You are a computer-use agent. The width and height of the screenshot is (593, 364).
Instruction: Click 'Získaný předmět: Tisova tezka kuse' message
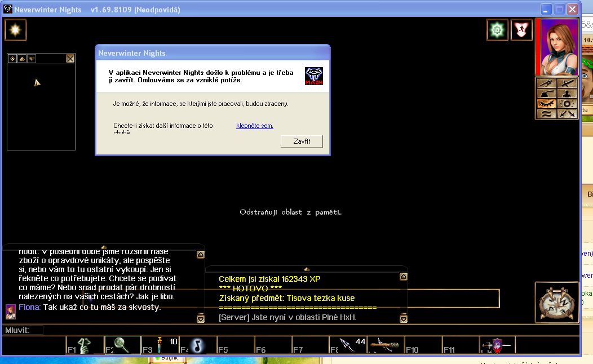coord(287,298)
